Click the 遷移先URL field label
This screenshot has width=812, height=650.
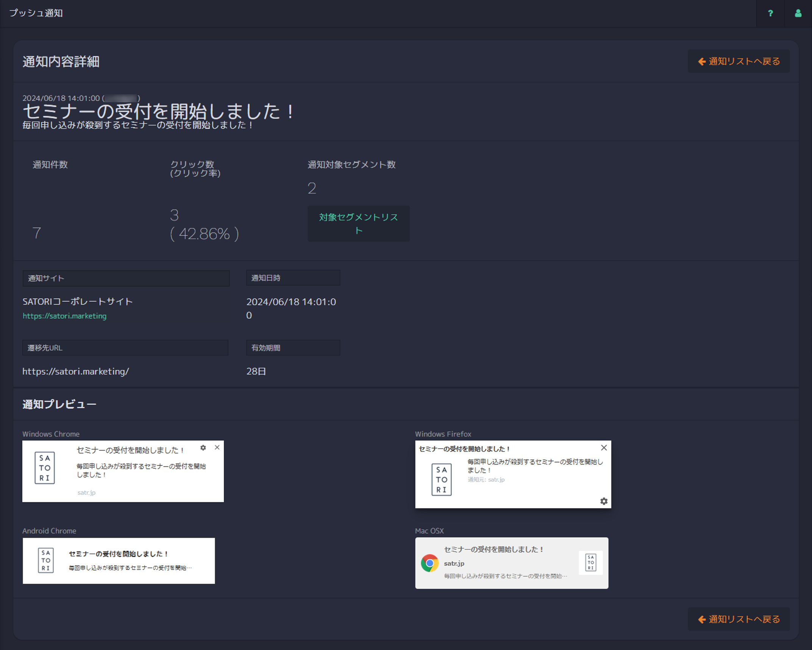[125, 348]
